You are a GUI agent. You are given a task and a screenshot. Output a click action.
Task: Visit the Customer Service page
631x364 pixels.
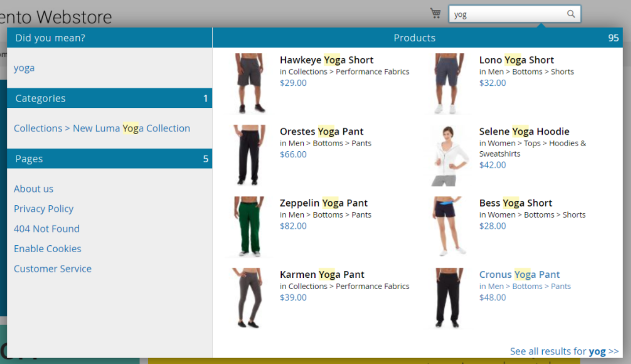point(53,269)
